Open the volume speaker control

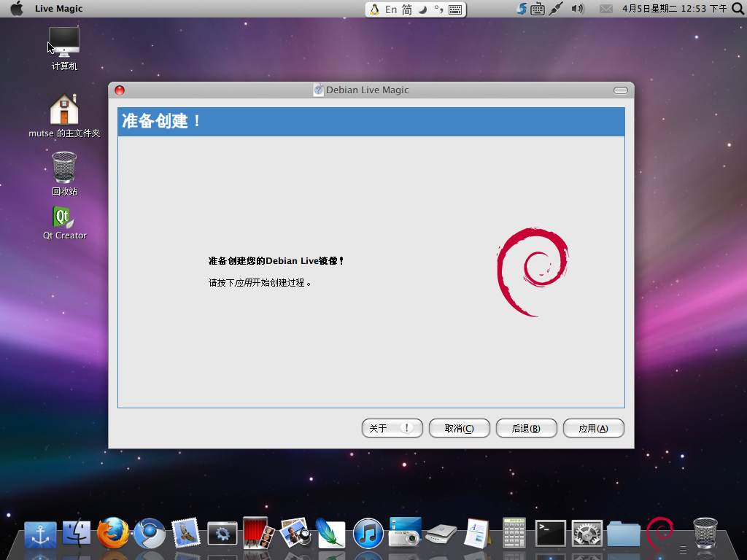pos(578,9)
